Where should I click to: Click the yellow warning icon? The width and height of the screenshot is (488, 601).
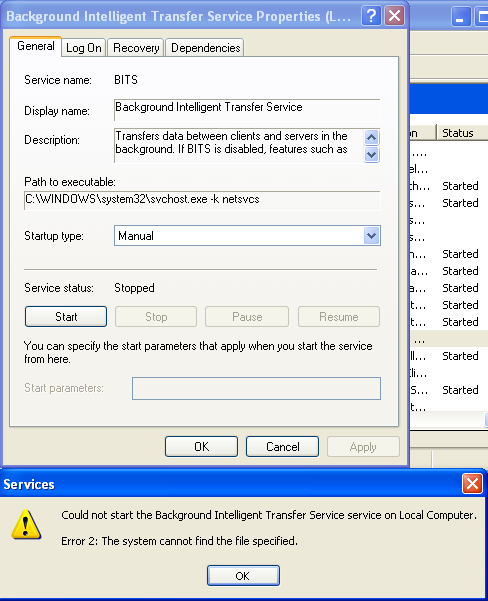click(26, 524)
